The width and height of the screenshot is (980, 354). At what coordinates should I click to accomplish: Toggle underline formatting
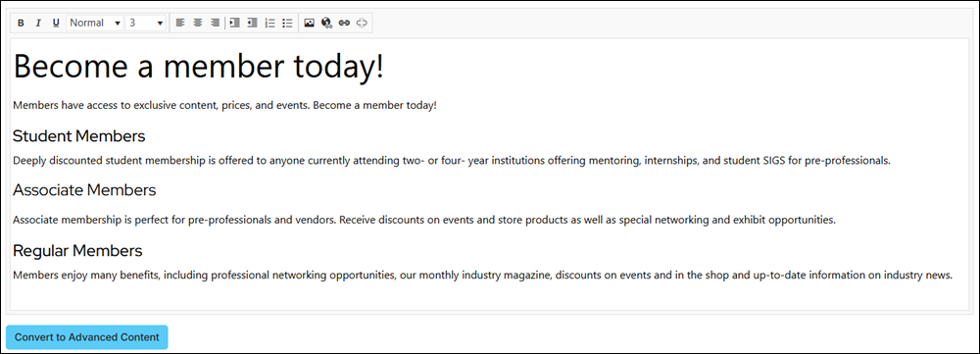(56, 24)
